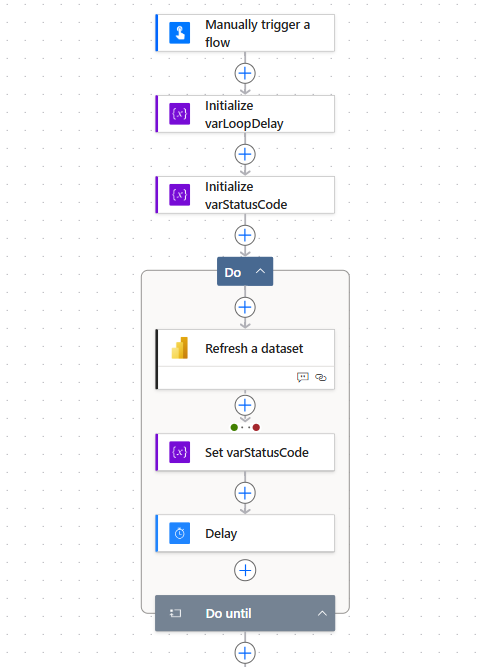The width and height of the screenshot is (488, 667).
Task: Insert step after Initialize varStatusCode
Action: click(x=245, y=235)
